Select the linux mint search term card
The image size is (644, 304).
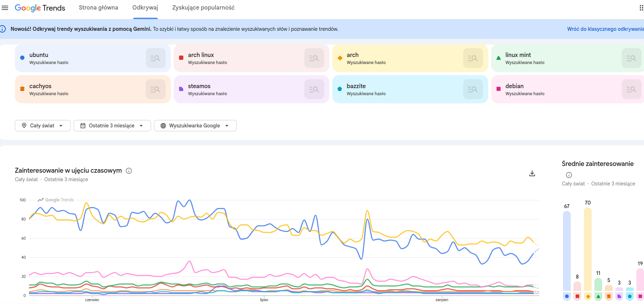coord(568,58)
